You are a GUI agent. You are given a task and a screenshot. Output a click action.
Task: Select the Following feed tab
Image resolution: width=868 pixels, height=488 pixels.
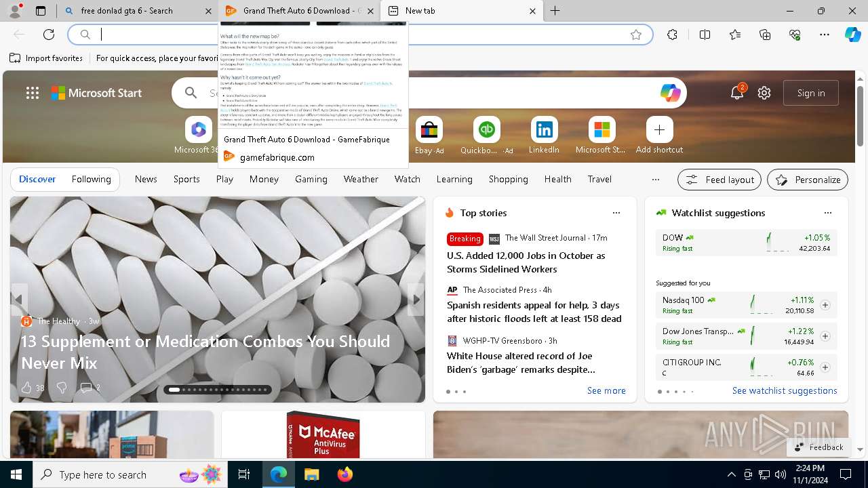coord(92,180)
